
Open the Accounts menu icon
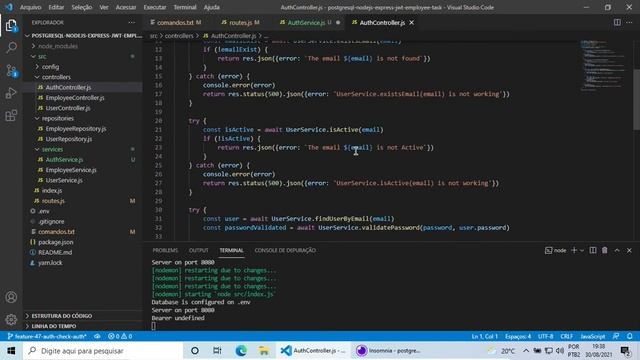click(x=11, y=297)
